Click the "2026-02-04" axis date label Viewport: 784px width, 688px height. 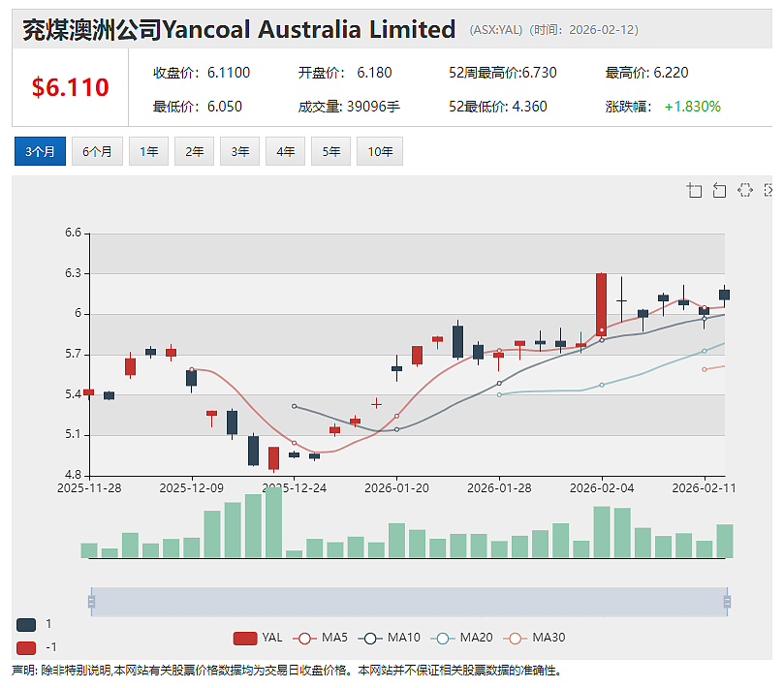[602, 488]
